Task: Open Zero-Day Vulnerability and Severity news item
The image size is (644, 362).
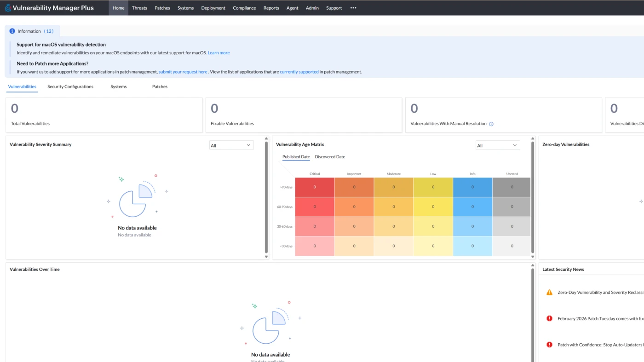Action: click(600, 293)
